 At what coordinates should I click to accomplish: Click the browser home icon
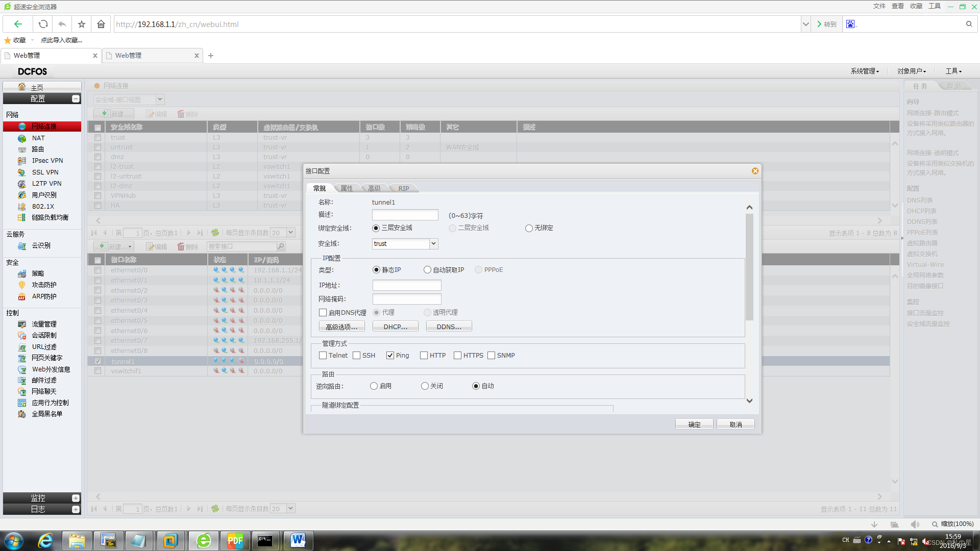[x=101, y=24]
